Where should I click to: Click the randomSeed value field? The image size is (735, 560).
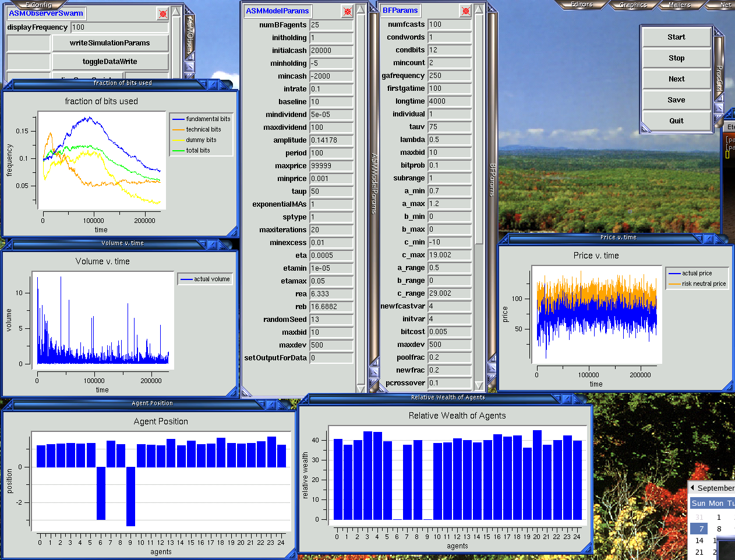[x=331, y=320]
